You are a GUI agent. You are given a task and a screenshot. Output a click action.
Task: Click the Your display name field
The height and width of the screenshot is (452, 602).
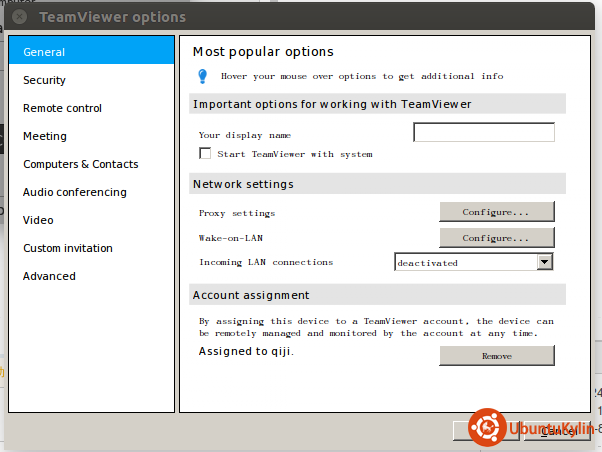point(483,133)
